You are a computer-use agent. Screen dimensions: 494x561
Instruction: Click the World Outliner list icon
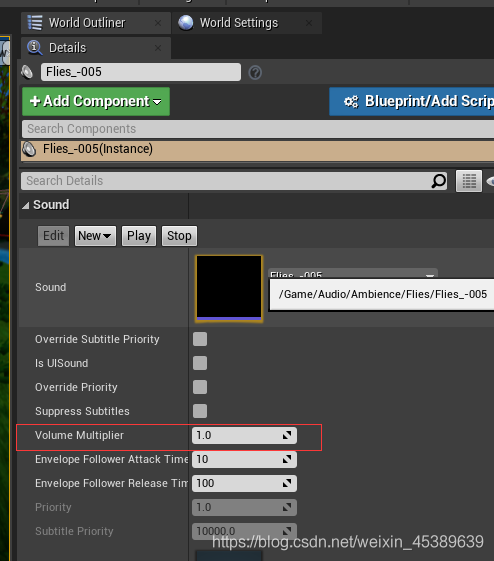tap(35, 23)
